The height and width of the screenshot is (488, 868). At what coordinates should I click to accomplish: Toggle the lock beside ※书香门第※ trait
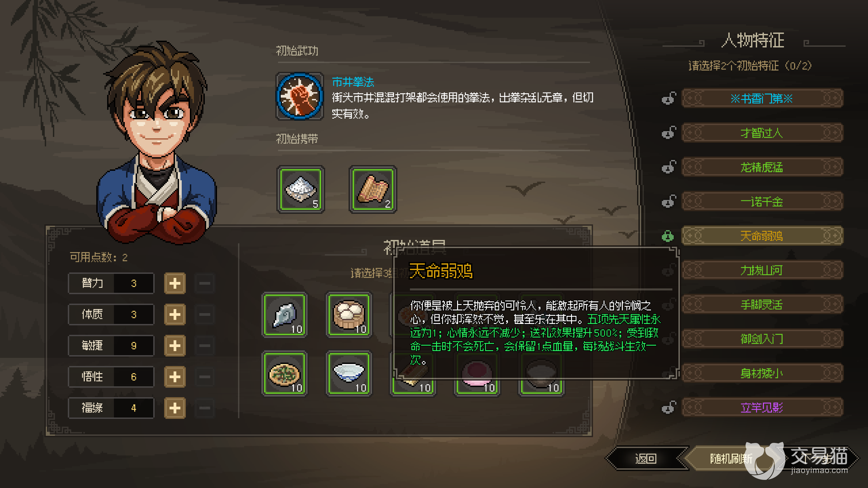click(669, 99)
